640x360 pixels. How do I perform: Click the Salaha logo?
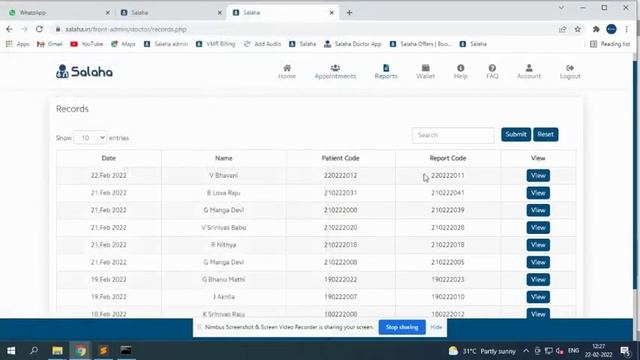(84, 72)
